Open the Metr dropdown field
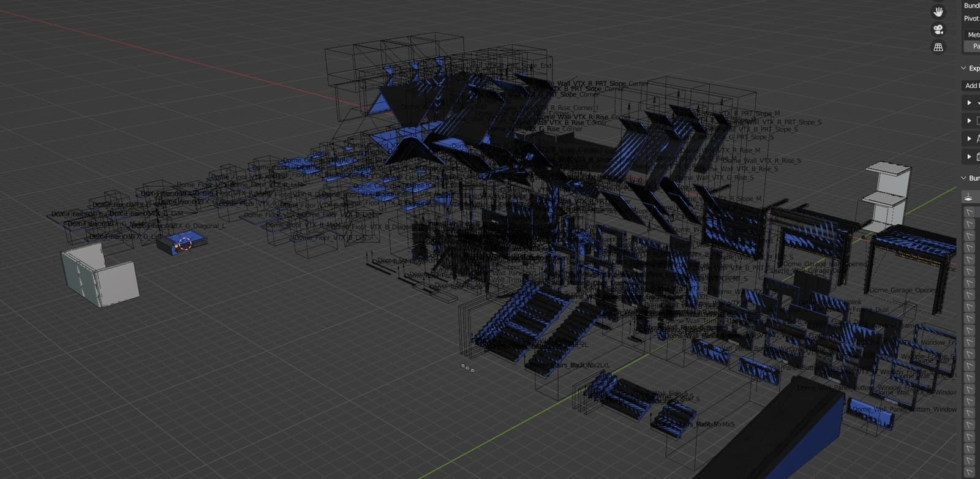This screenshot has width=980, height=479. pos(972,35)
